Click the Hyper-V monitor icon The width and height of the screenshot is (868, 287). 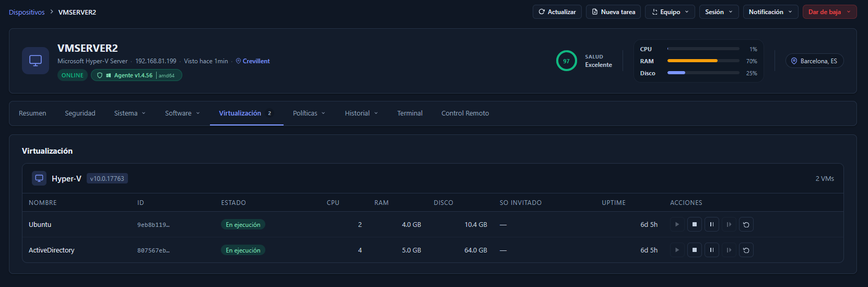[x=39, y=179]
